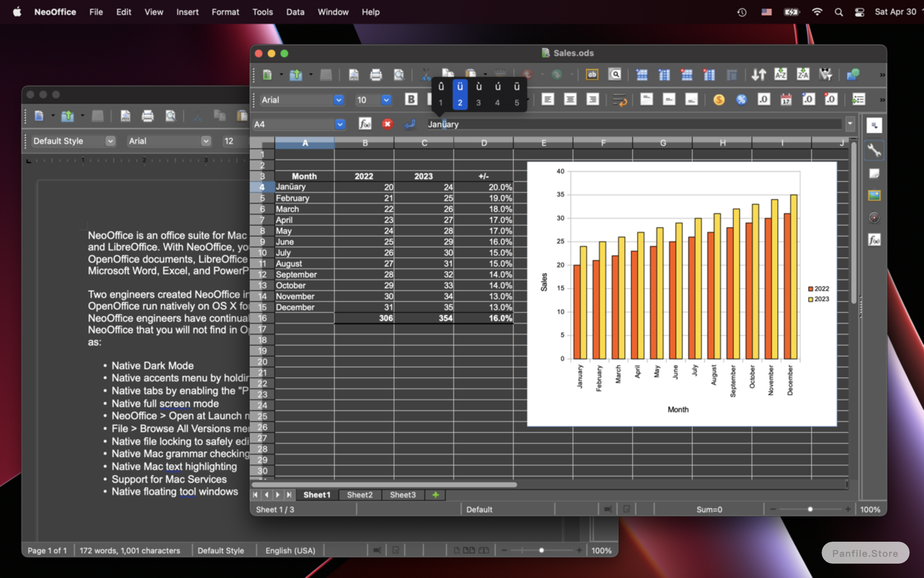Open Sidebar Properties wrench icon
The width and height of the screenshot is (924, 578).
coord(874,150)
